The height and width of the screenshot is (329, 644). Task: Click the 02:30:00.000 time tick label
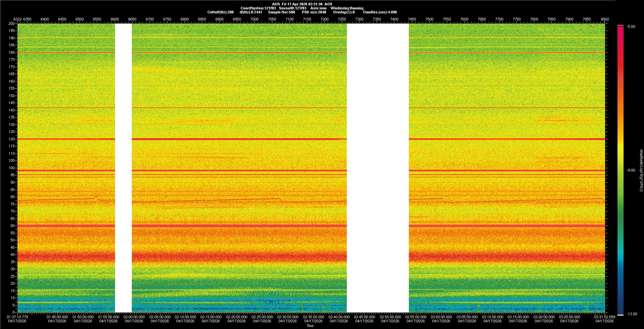pos(287,317)
